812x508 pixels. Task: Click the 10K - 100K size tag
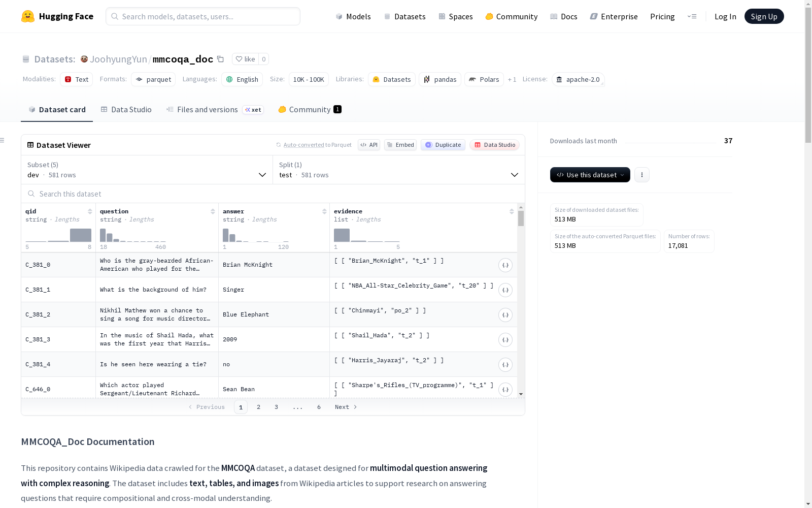point(309,79)
